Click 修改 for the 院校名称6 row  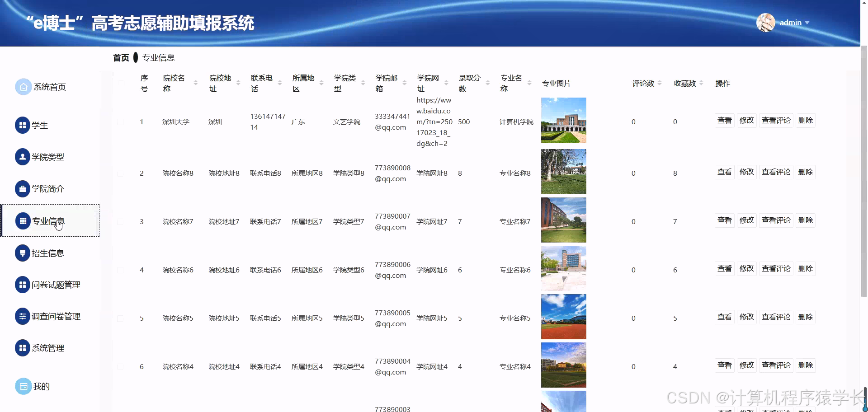point(747,269)
